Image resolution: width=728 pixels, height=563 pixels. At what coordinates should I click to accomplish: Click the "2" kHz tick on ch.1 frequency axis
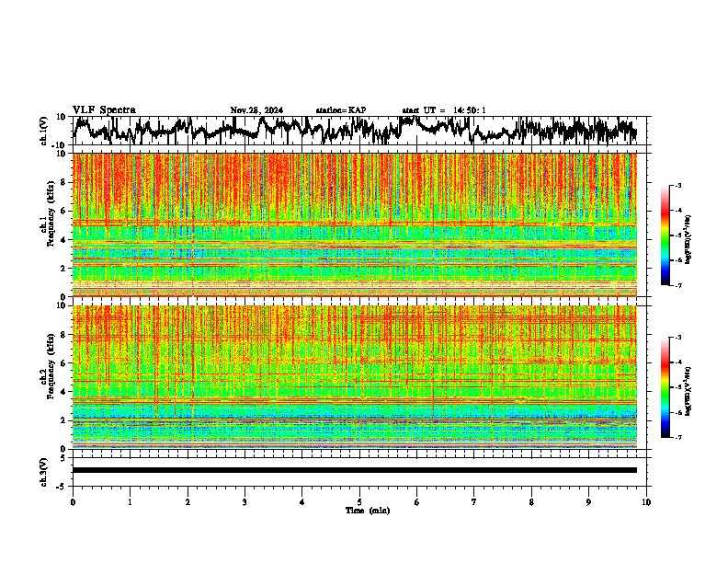pos(64,268)
